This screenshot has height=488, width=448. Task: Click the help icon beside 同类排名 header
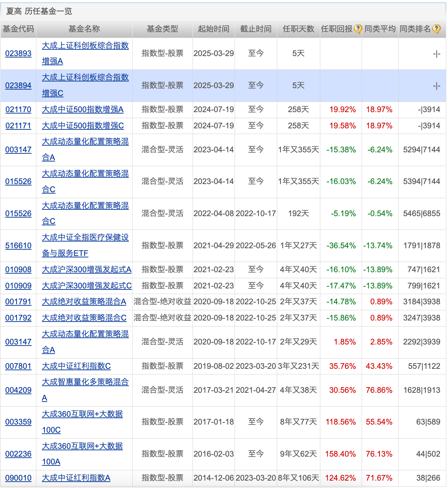click(436, 29)
